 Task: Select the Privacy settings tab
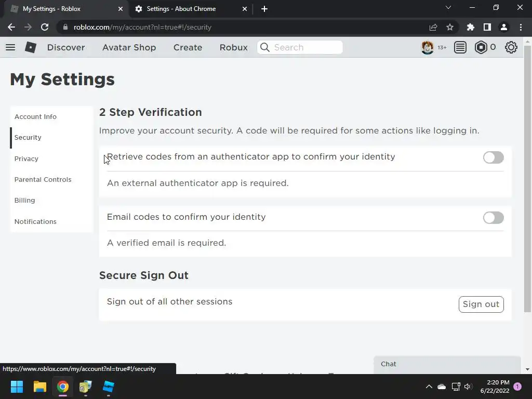tap(26, 158)
